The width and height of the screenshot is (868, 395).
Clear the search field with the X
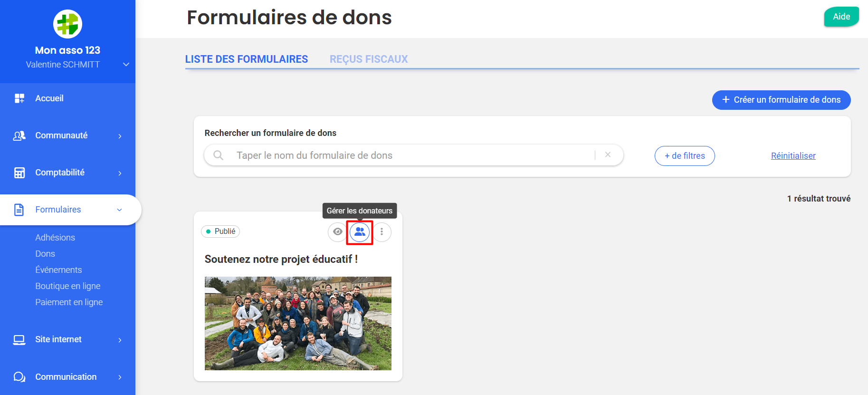click(608, 155)
